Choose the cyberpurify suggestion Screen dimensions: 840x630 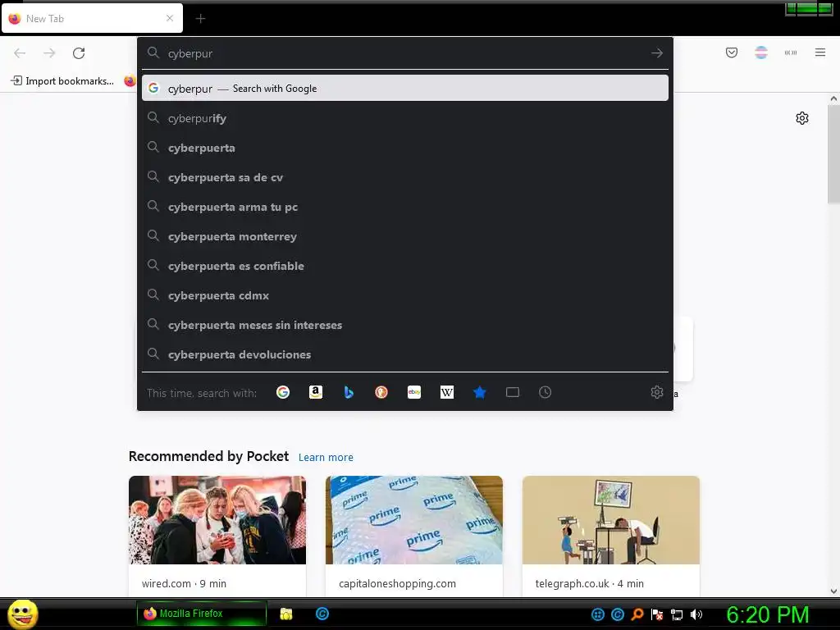point(405,118)
